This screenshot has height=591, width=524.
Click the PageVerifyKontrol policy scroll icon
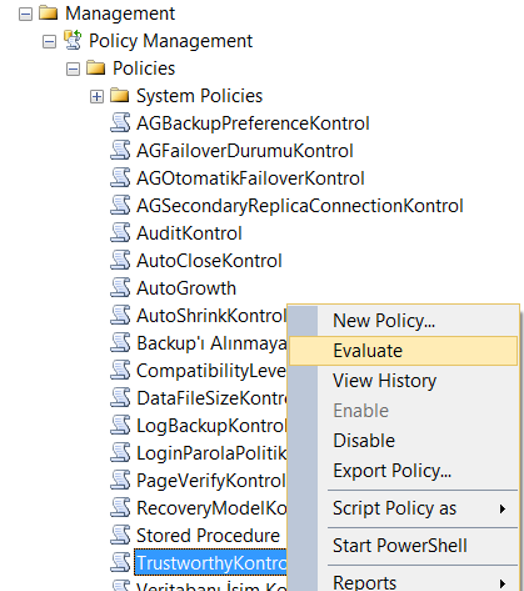pyautogui.click(x=120, y=480)
